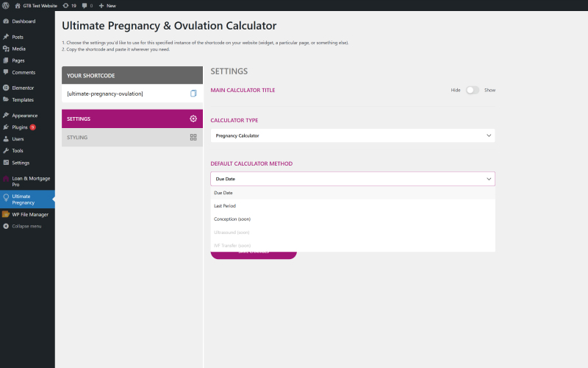This screenshot has height=368, width=588.
Task: Open Plugins with update badge
Action: 27,127
